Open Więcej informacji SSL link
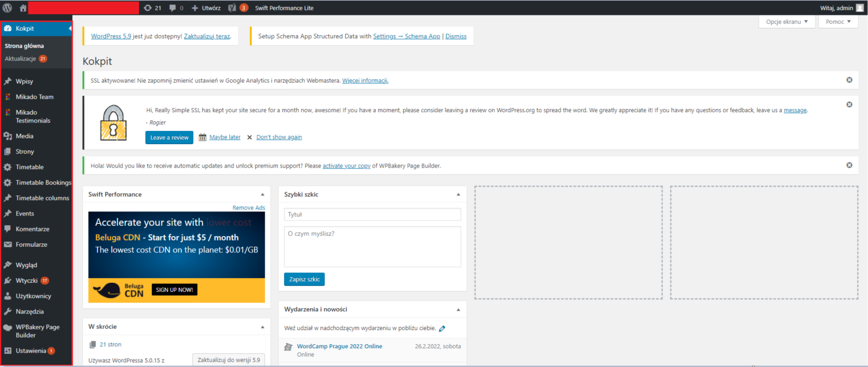Viewport: 868px width, 367px height. 365,80
